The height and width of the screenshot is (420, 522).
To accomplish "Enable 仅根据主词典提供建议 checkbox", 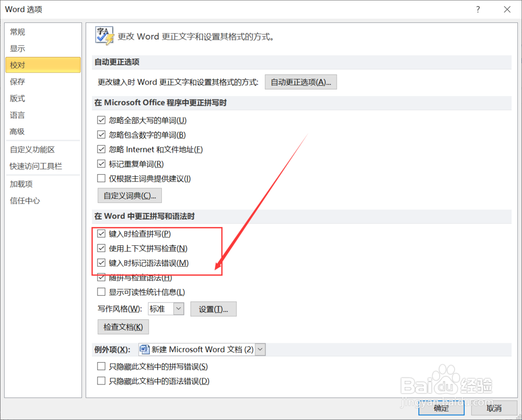I will click(101, 178).
